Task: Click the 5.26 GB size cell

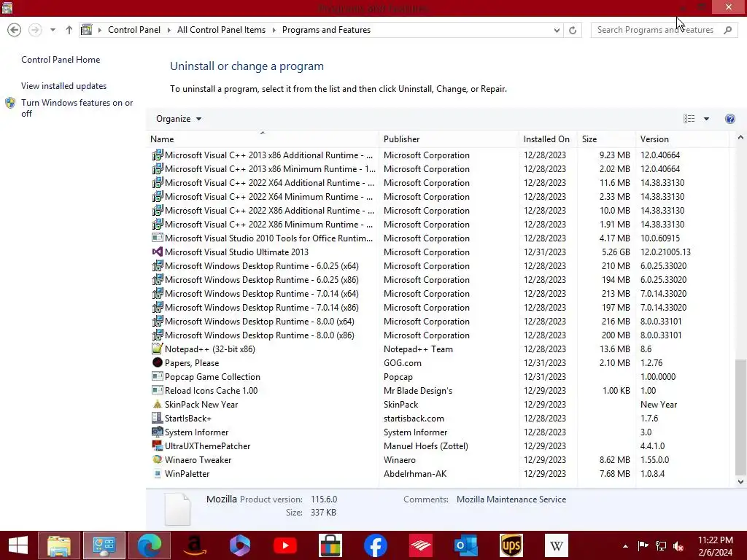Action: coord(616,252)
